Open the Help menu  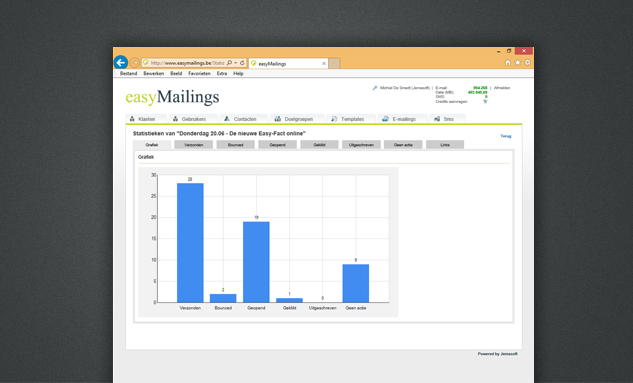(x=238, y=73)
